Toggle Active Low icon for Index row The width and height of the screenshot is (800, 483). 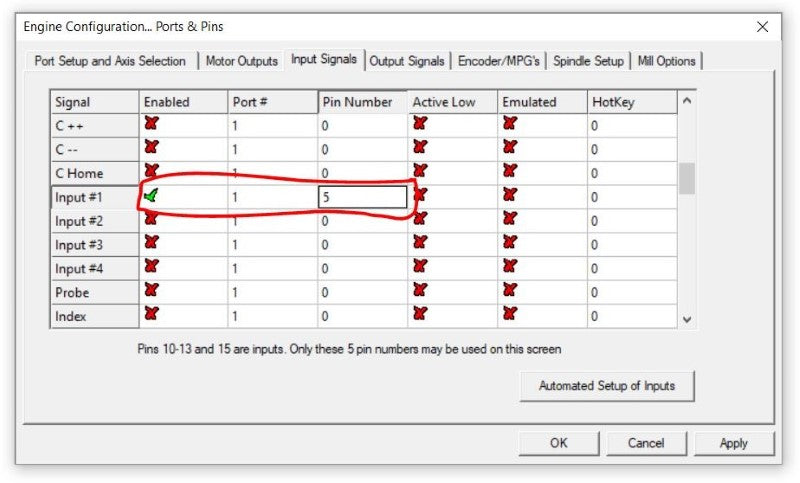pos(421,315)
